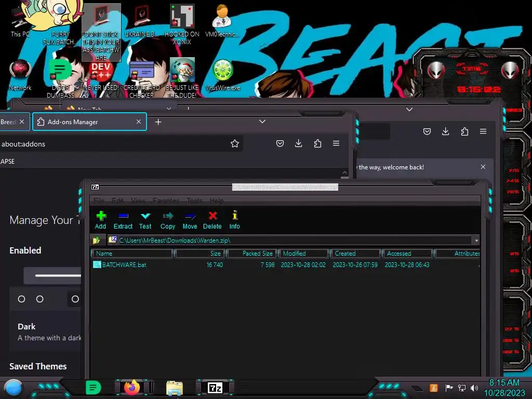Click scroll-up arrow of Add-ons page scrollbar
The height and width of the screenshot is (399, 532).
coord(345,172)
